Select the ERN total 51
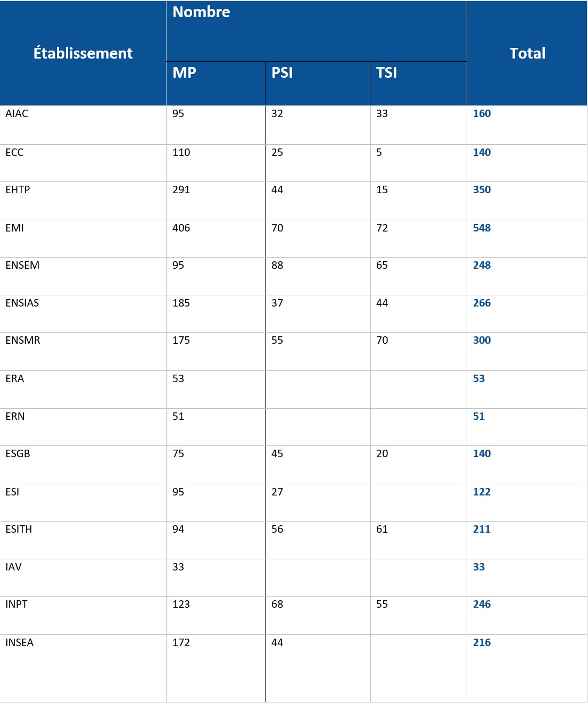The image size is (588, 703). pos(479,416)
